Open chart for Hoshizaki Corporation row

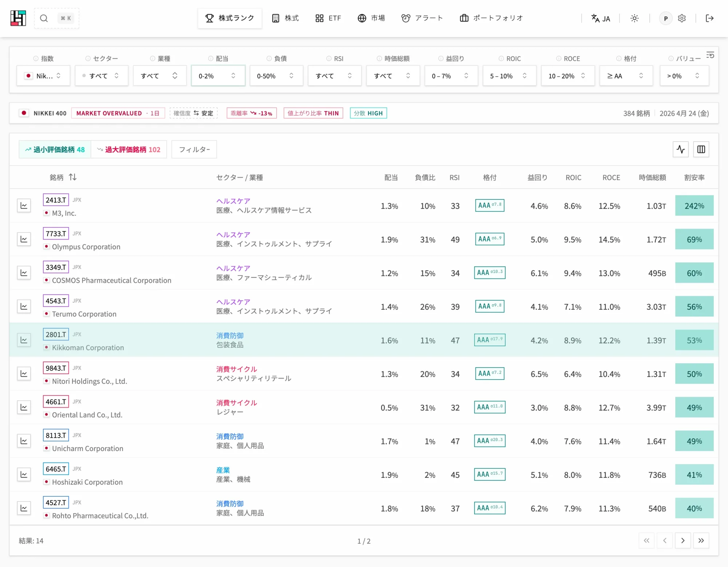pyautogui.click(x=24, y=475)
